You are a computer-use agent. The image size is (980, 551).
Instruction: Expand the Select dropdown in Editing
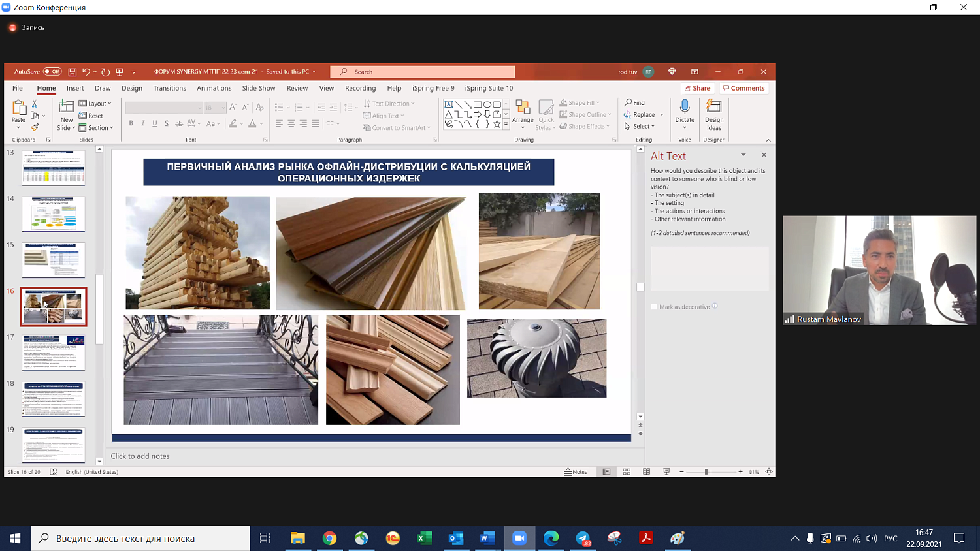click(640, 127)
